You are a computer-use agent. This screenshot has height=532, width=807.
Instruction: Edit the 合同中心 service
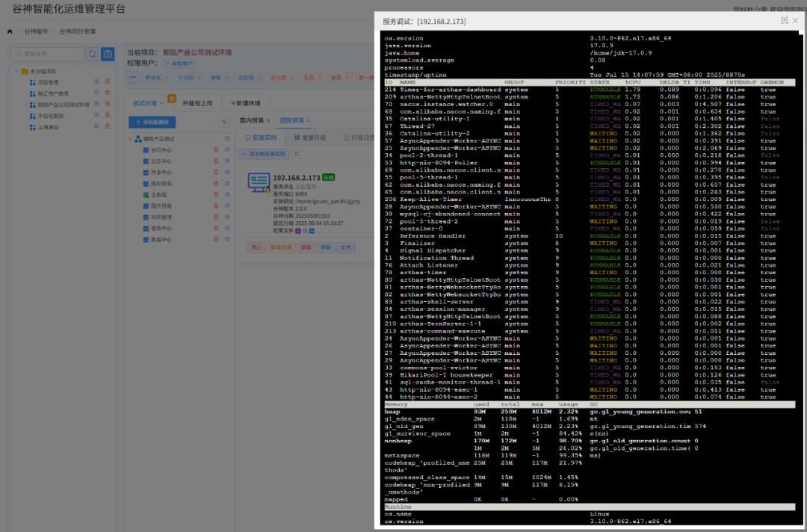pos(227,150)
